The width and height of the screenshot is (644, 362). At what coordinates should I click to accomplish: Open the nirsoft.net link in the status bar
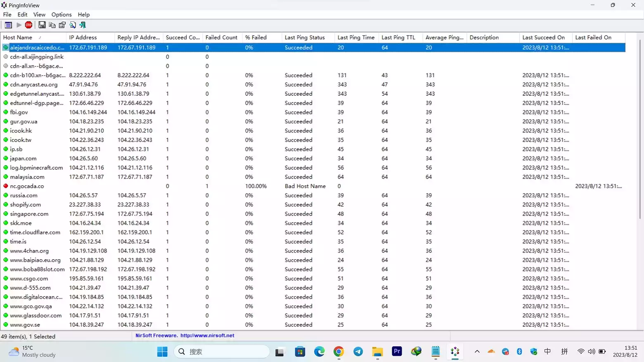[x=207, y=336]
